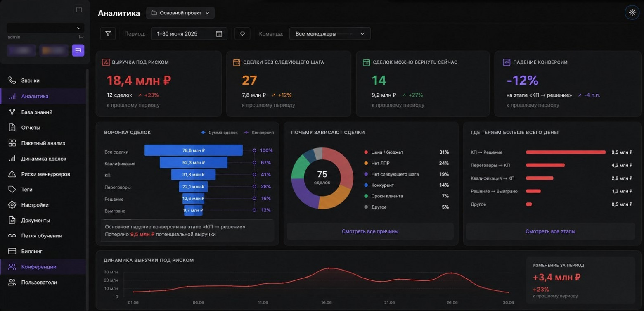Screen dimensions: 644x311
Task: Click the Все сделки funnel bar
Action: [194, 150]
